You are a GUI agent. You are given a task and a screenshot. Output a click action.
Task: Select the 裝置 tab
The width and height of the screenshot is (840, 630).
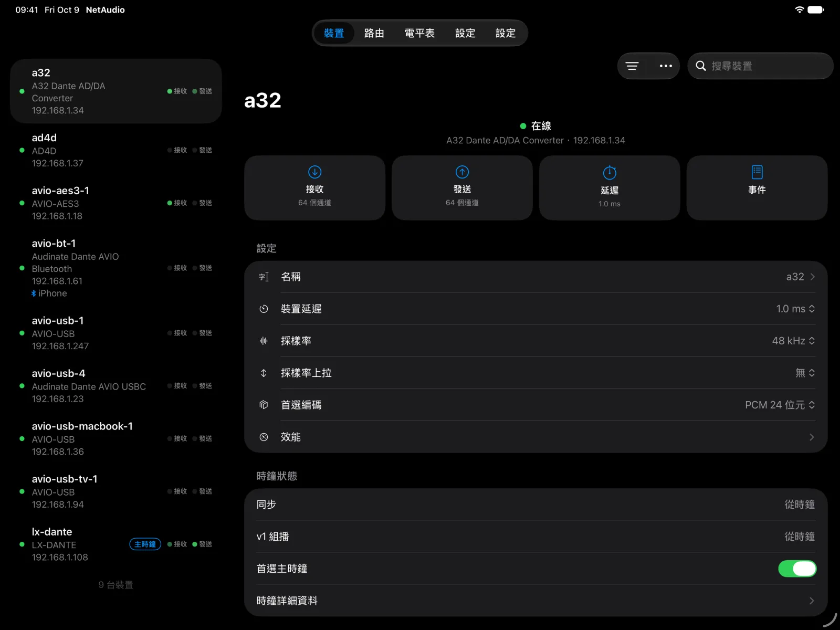[334, 33]
